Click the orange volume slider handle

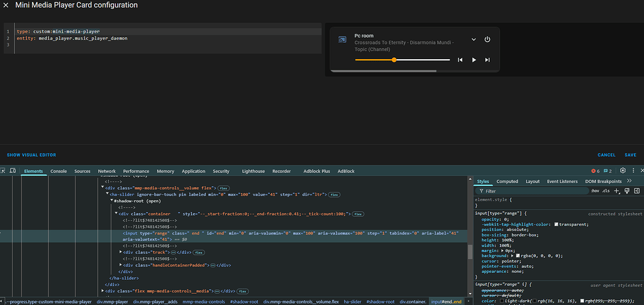pyautogui.click(x=394, y=60)
